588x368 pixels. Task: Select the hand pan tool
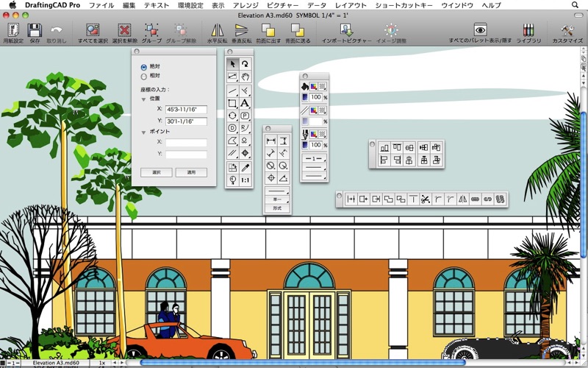[x=245, y=77]
